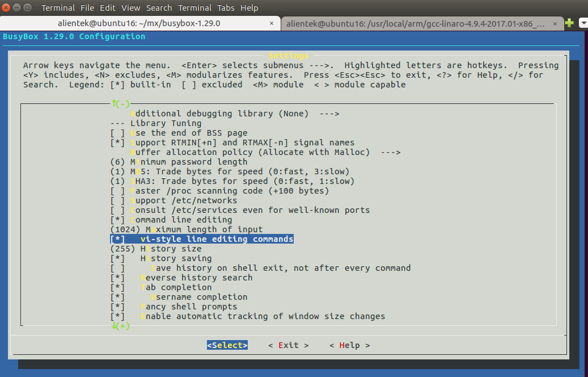588x377 pixels.
Task: Toggle 'Command line editing' option
Action: coord(171,220)
